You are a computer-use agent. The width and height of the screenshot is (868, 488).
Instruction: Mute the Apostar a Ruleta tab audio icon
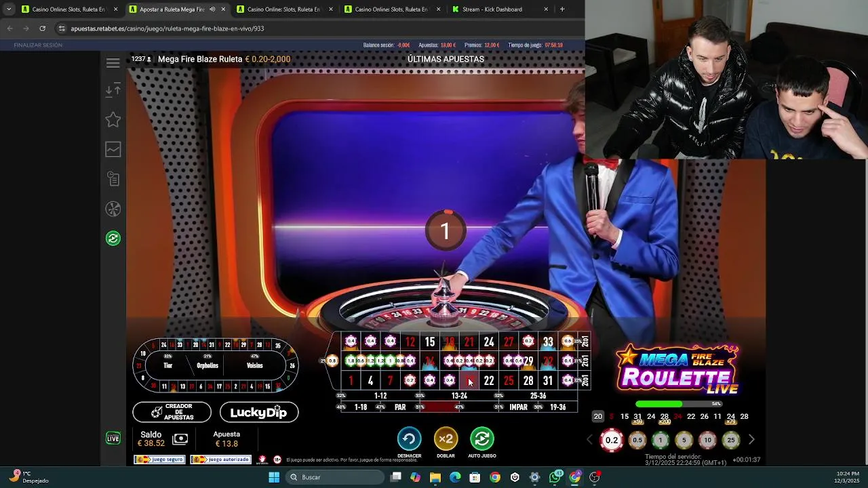[x=212, y=9]
